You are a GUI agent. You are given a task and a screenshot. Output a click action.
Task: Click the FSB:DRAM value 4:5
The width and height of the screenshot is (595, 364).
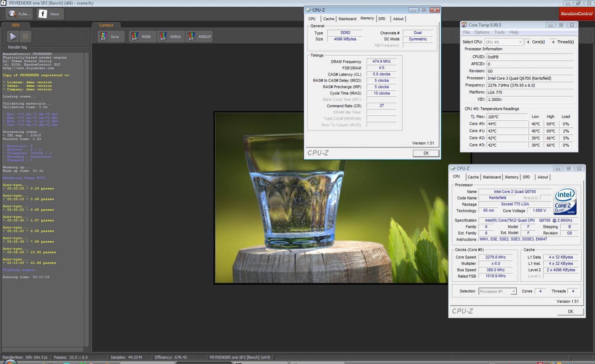(381, 68)
